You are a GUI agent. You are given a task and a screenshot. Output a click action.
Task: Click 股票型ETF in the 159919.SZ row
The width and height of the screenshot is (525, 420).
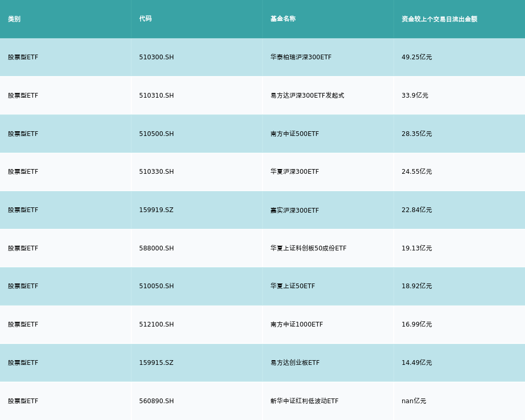click(x=23, y=210)
